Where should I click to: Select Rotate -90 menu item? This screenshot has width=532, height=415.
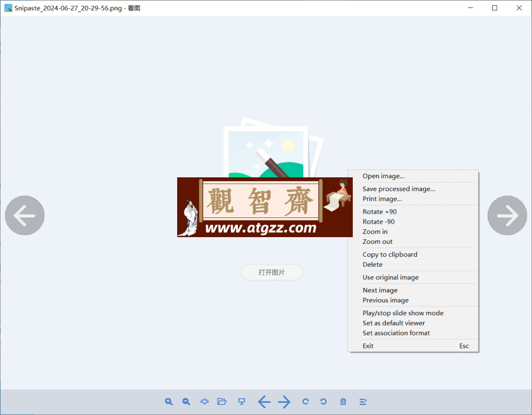coord(413,222)
